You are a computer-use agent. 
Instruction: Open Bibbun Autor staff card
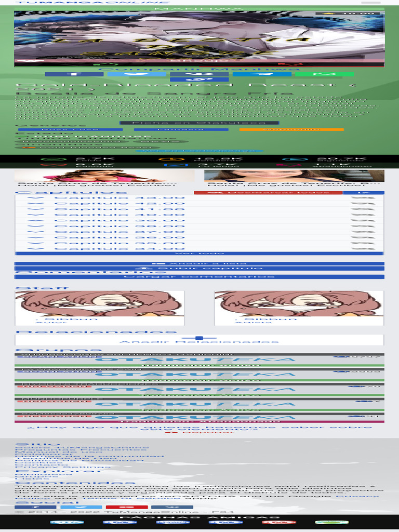point(100,308)
